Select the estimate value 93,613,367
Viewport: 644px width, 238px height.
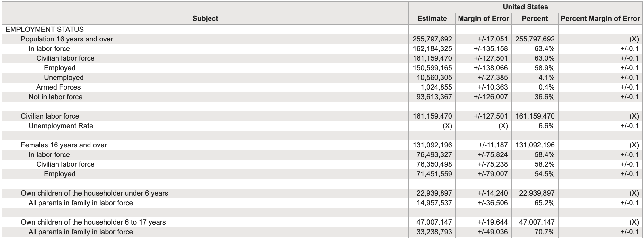coord(434,97)
